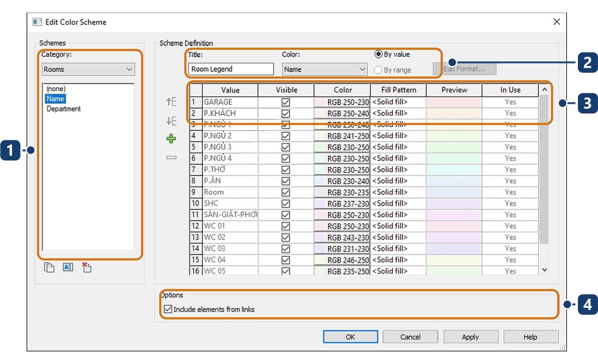This screenshot has height=364, width=598.
Task: Click the Color column header
Action: [342, 90]
